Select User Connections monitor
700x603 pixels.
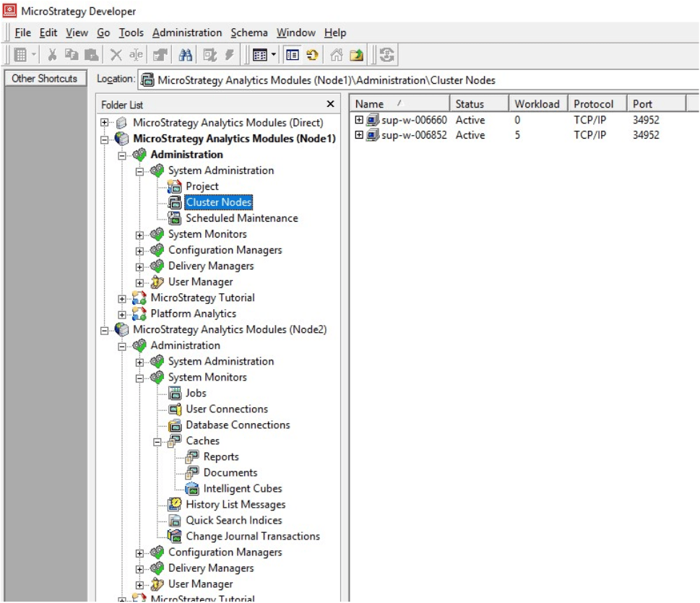tap(227, 409)
